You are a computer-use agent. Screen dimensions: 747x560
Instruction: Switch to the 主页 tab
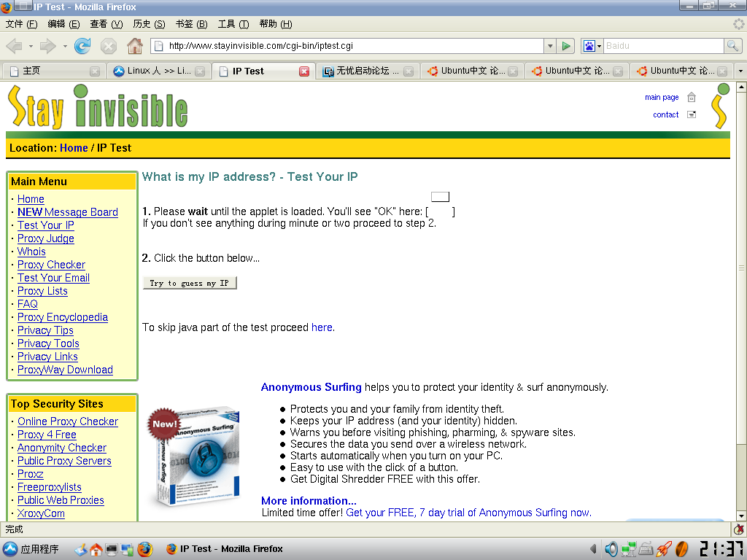(x=54, y=71)
